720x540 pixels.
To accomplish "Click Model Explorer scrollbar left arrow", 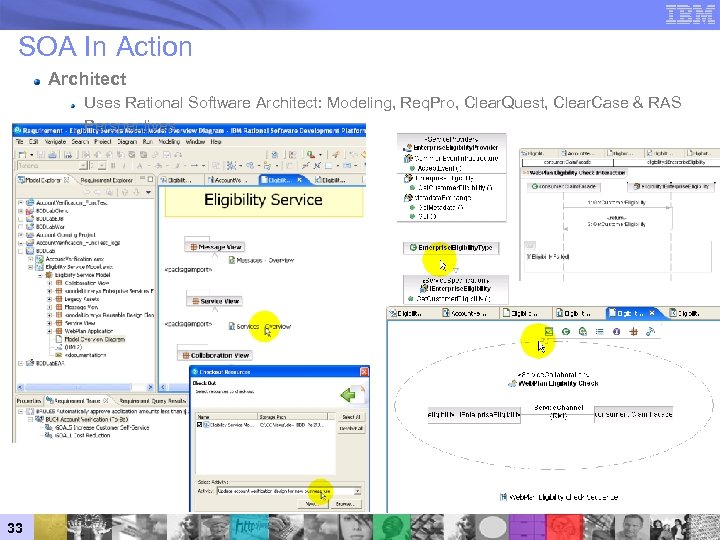I will [x=20, y=387].
